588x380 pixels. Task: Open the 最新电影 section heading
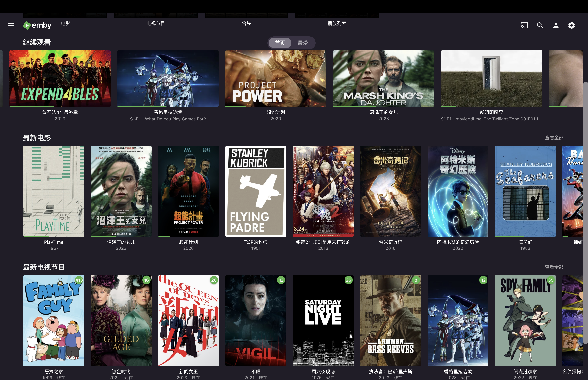tap(37, 138)
